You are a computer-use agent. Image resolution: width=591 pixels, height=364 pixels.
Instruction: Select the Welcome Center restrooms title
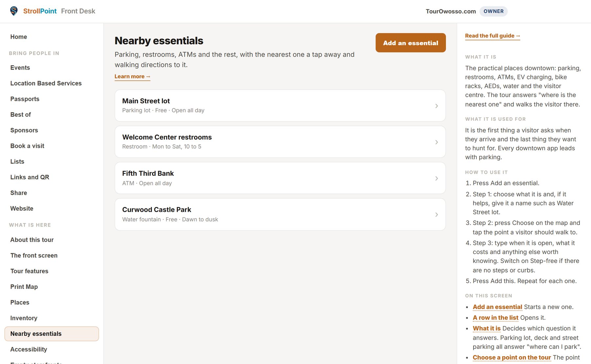pos(167,137)
